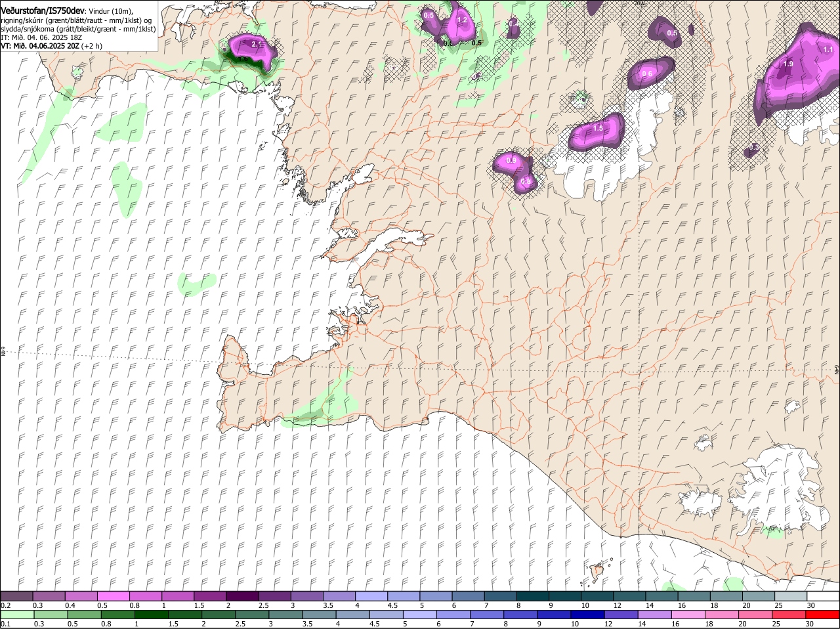Image resolution: width=840 pixels, height=629 pixels.
Task: Select the 1.9 precipitation value label
Action: (788, 64)
